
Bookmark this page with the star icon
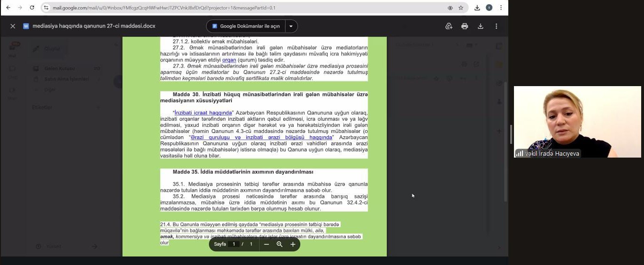click(x=461, y=8)
